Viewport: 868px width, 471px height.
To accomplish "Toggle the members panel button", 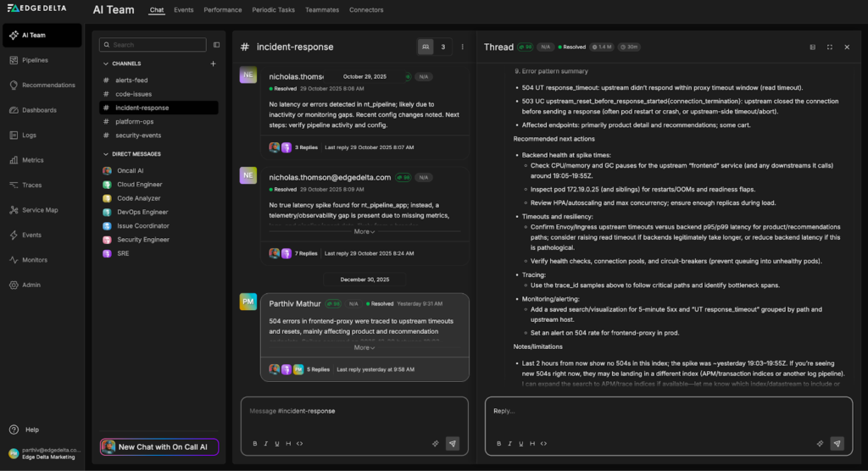I will [426, 47].
